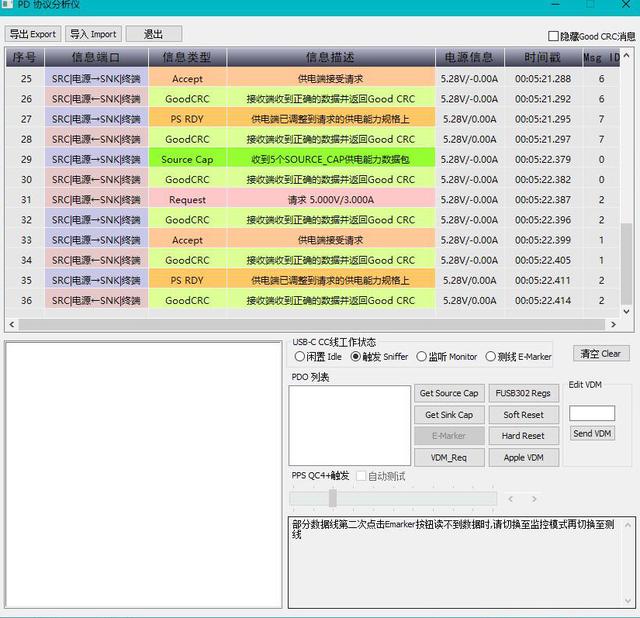640x618 pixels.
Task: Select row 33 Accept cell
Action: click(187, 240)
